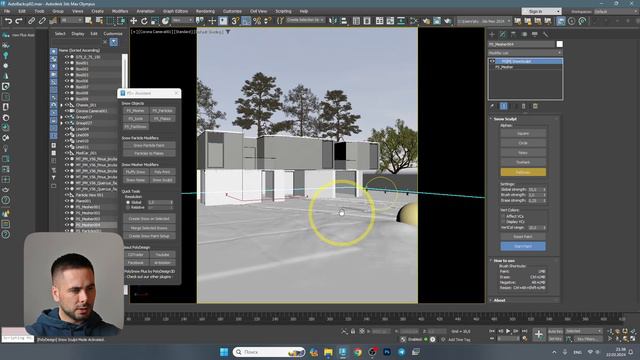Expand the About rollout

pos(499,300)
